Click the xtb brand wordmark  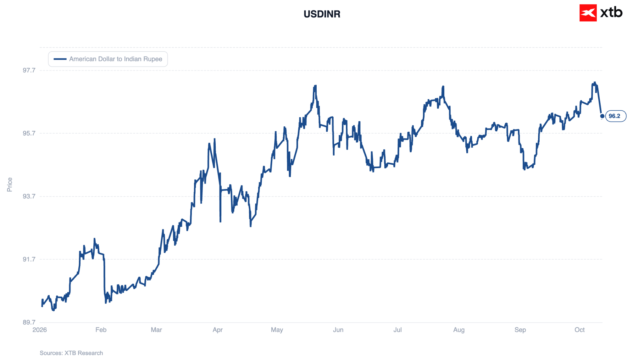pos(611,13)
